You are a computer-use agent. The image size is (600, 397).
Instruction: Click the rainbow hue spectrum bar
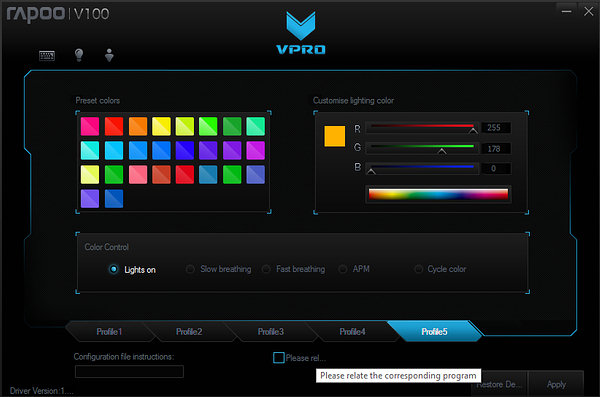(438, 194)
